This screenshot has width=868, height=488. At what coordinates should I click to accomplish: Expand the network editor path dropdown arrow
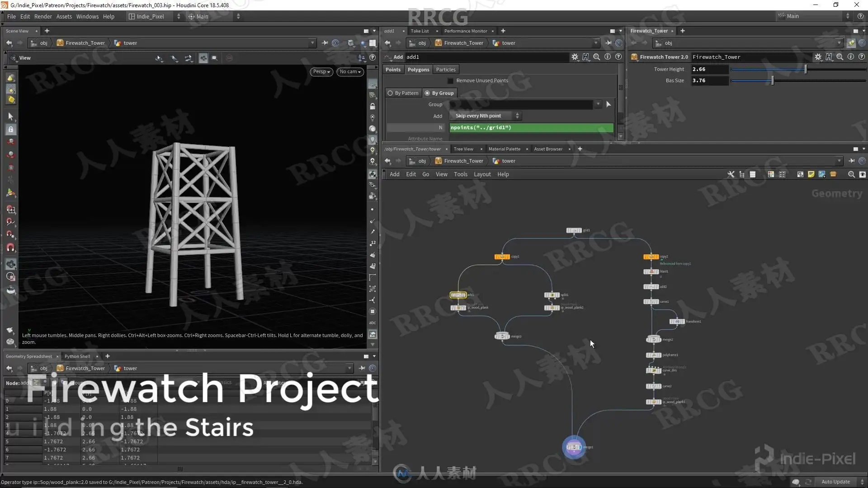click(x=839, y=161)
